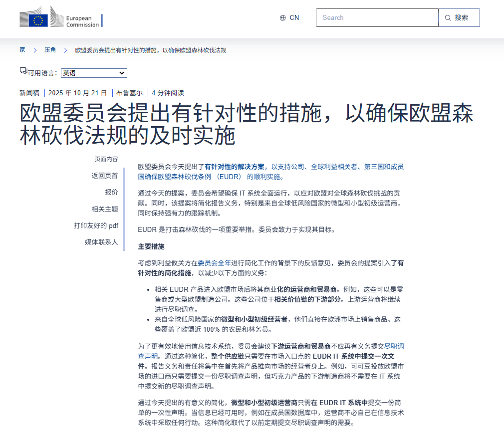The height and width of the screenshot is (433, 504).
Task: Follow the 委员会全年 link
Action: tap(215, 262)
